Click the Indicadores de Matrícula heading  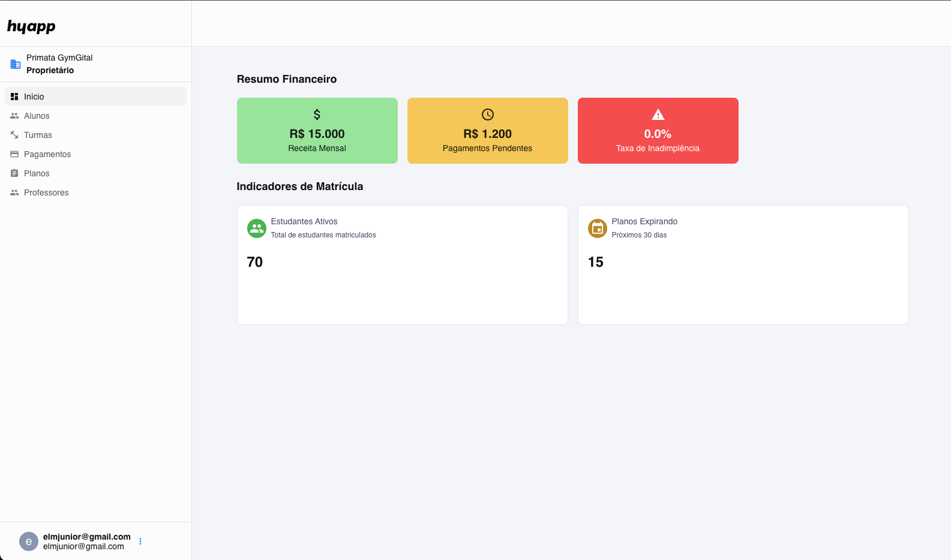pos(300,186)
